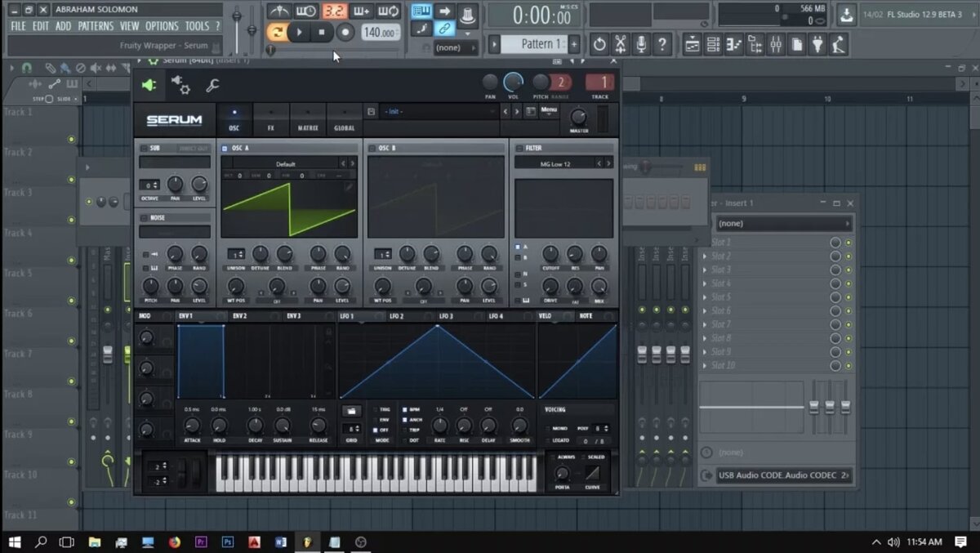Select next filter type arrow

608,163
